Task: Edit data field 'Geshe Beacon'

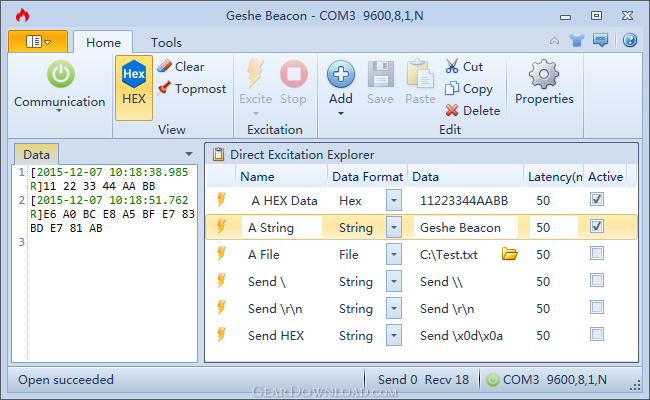Action: (x=466, y=228)
